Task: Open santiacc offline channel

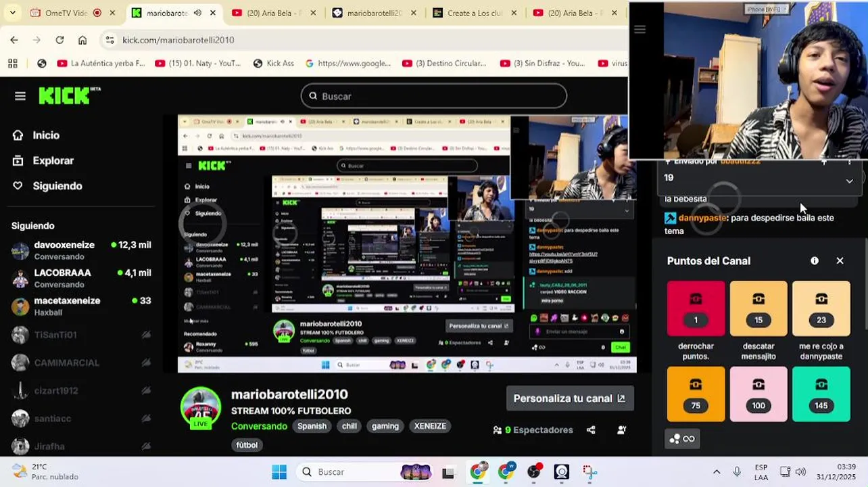Action: click(81, 418)
